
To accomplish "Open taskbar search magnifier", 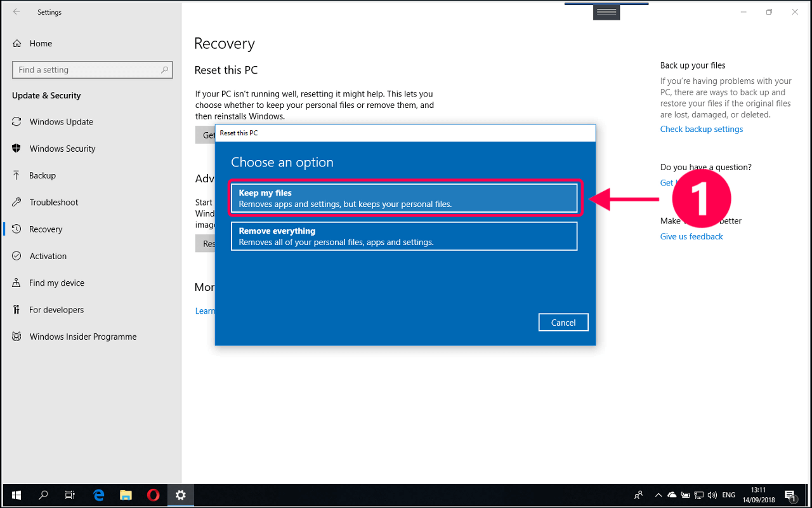I will click(x=44, y=495).
